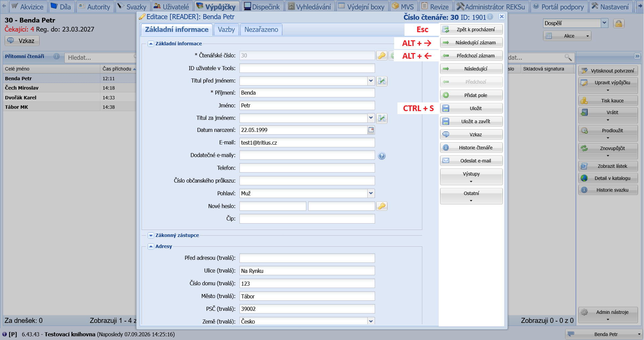Click the edit icon beside Titul před jménem
Screen dimensions: 644x340
(x=382, y=81)
